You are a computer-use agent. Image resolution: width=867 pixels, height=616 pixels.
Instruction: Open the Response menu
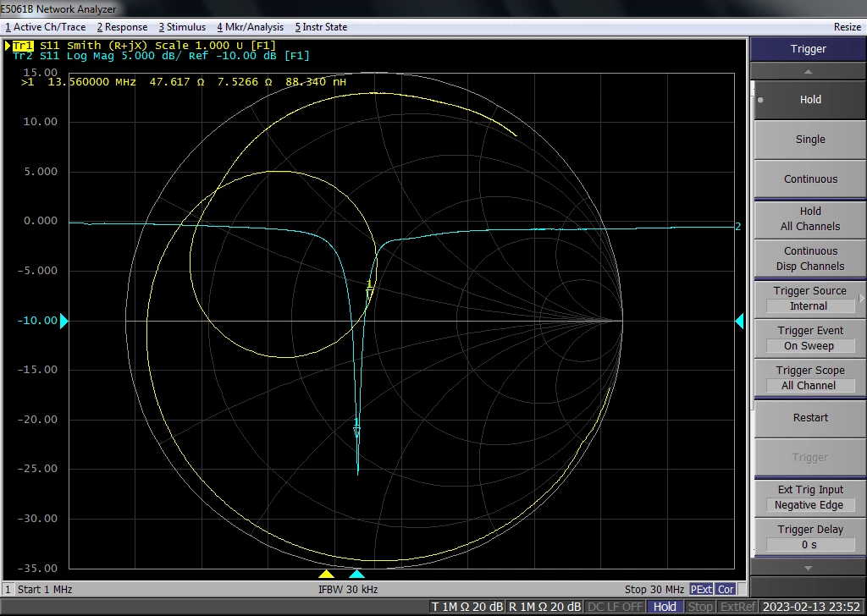pyautogui.click(x=122, y=27)
